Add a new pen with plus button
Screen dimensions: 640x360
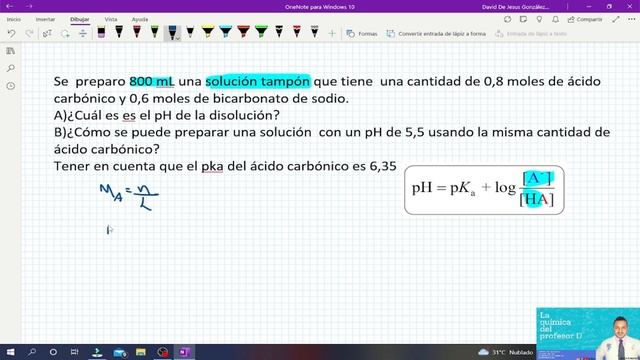point(332,33)
